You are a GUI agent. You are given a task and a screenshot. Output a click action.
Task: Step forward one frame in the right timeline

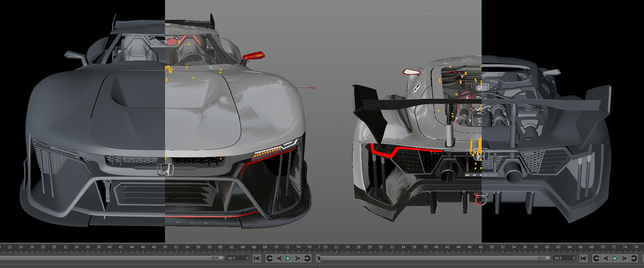coord(625,257)
